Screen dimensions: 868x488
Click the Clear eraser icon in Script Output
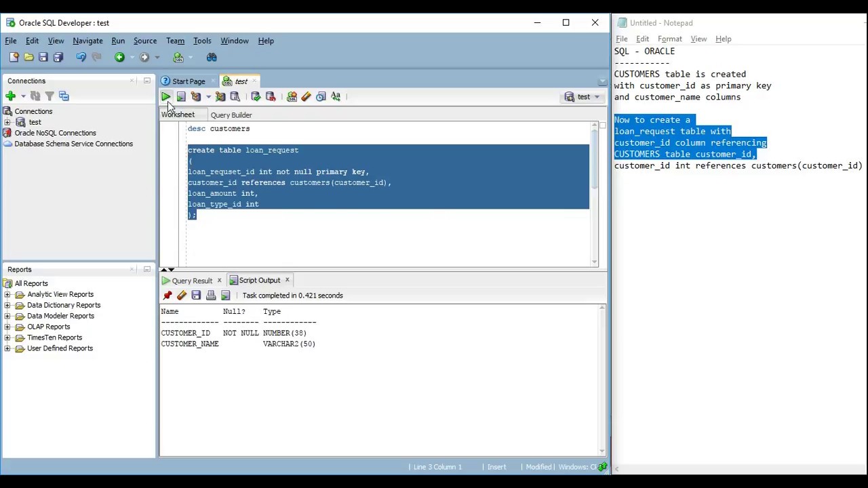point(182,296)
